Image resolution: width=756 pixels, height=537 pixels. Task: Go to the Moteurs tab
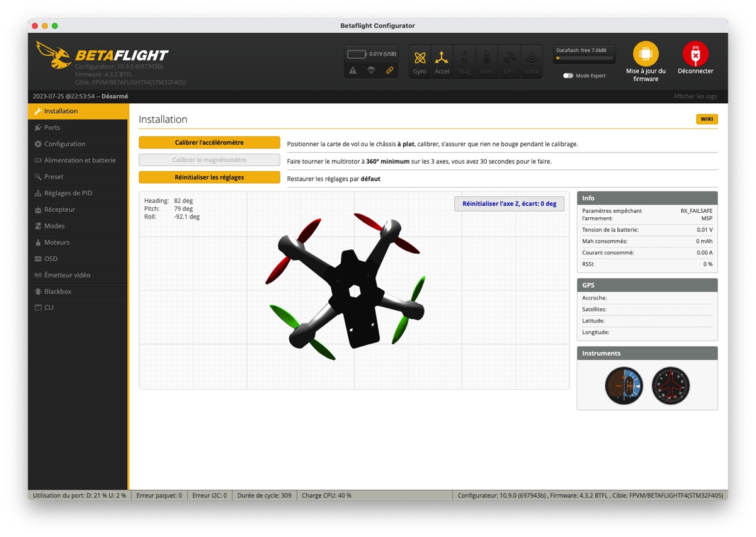[77, 242]
